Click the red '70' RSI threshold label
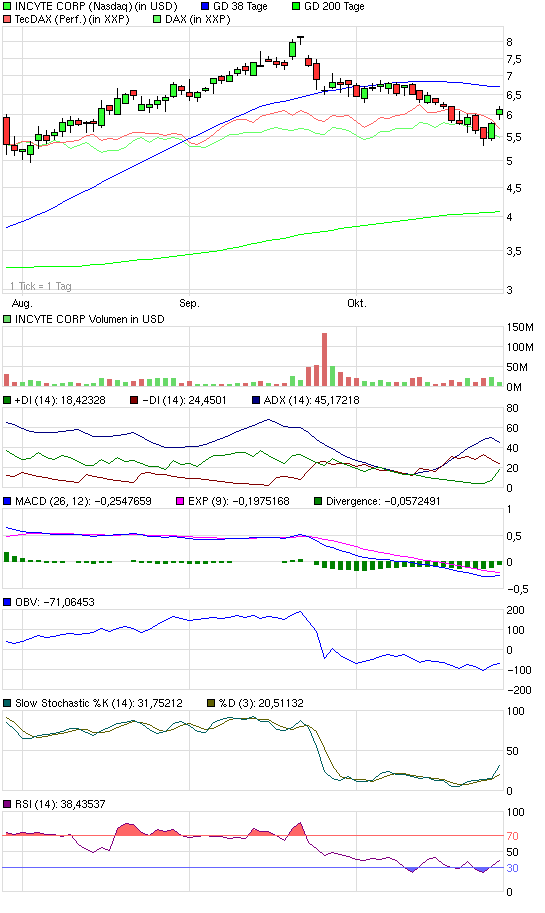 pos(512,836)
